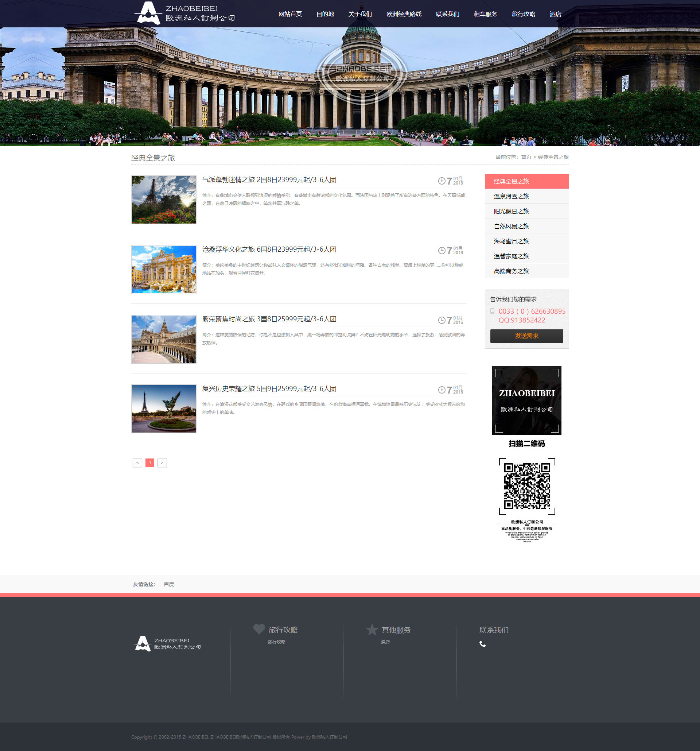Go to previous page arrow
Viewport: 700px width, 751px height.
(x=137, y=463)
